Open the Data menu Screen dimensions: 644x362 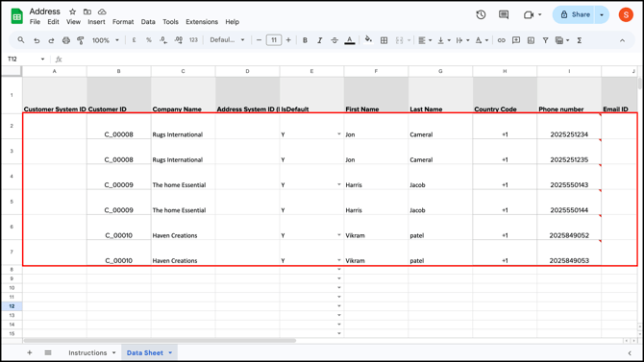click(x=148, y=22)
